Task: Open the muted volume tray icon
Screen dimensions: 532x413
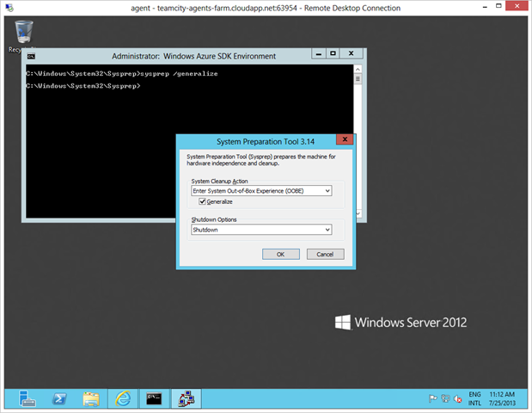Action: [x=457, y=398]
